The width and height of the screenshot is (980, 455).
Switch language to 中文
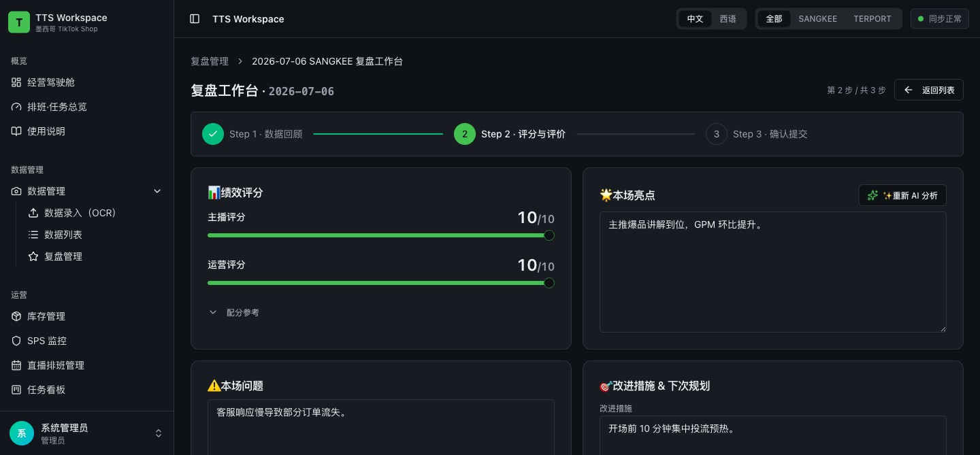click(695, 19)
